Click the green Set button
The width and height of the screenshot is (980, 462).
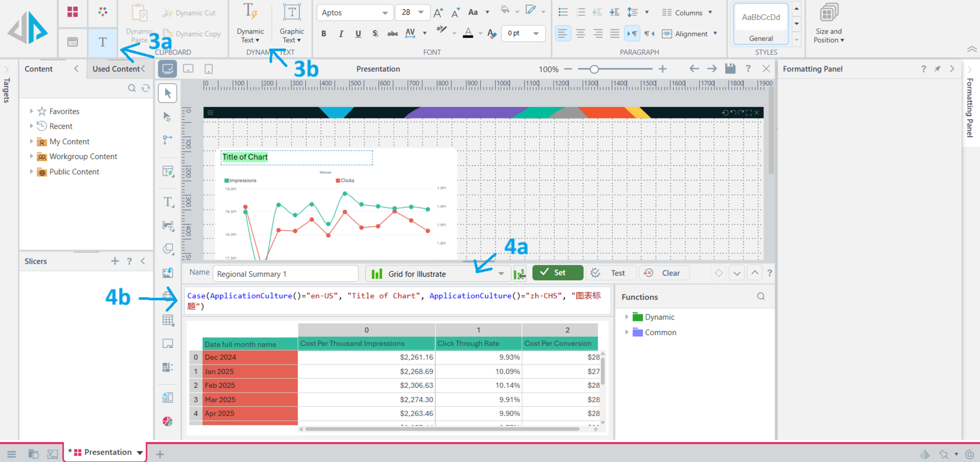point(557,273)
